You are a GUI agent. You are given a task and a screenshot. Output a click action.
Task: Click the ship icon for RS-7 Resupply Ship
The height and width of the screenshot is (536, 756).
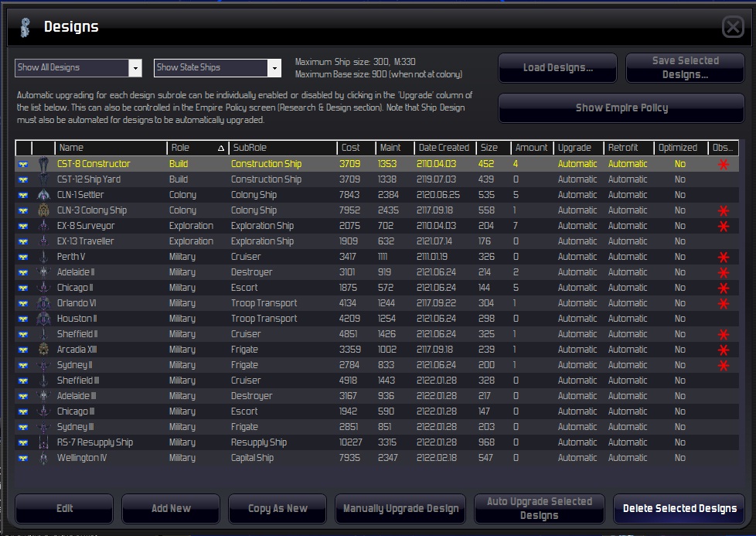pos(43,442)
